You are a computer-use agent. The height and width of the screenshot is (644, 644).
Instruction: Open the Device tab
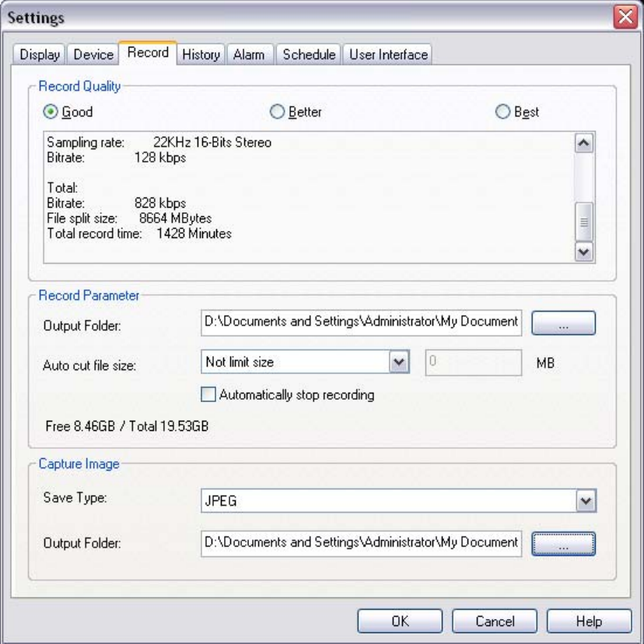coord(93,54)
